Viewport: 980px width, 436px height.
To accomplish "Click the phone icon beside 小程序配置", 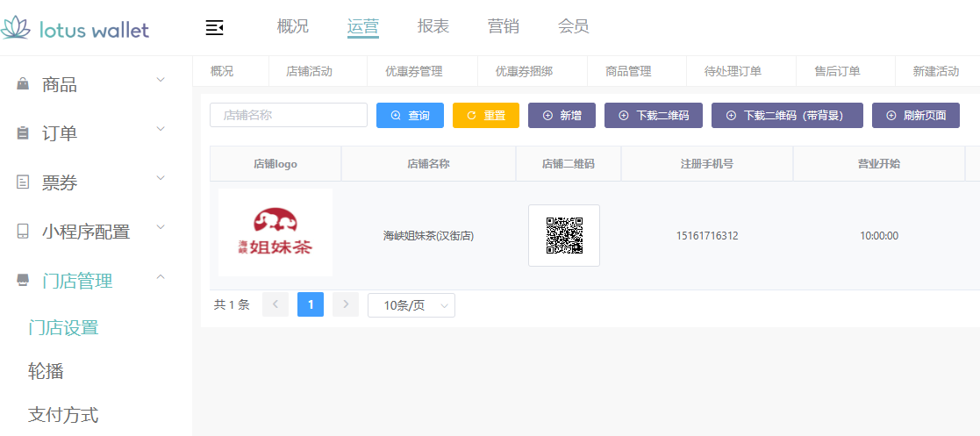I will 23,232.
